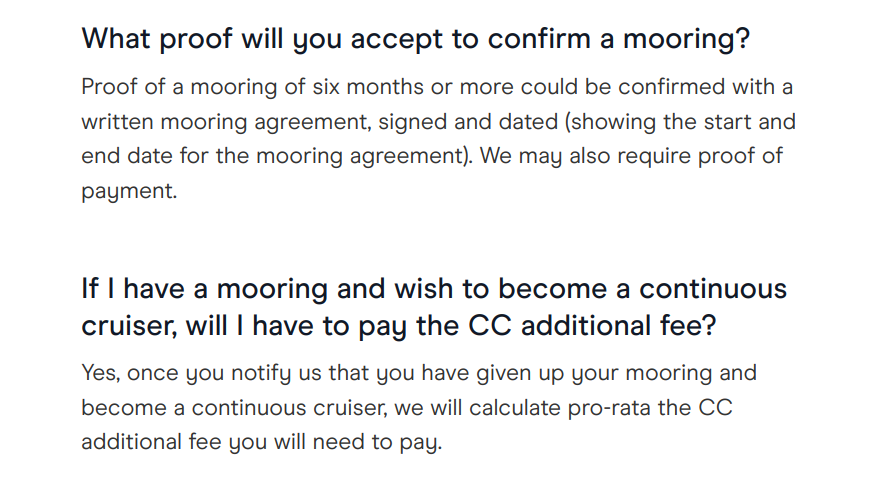Click the line 'additional fee you will need to pay.'
The width and height of the screenshot is (879, 492).
[262, 443]
